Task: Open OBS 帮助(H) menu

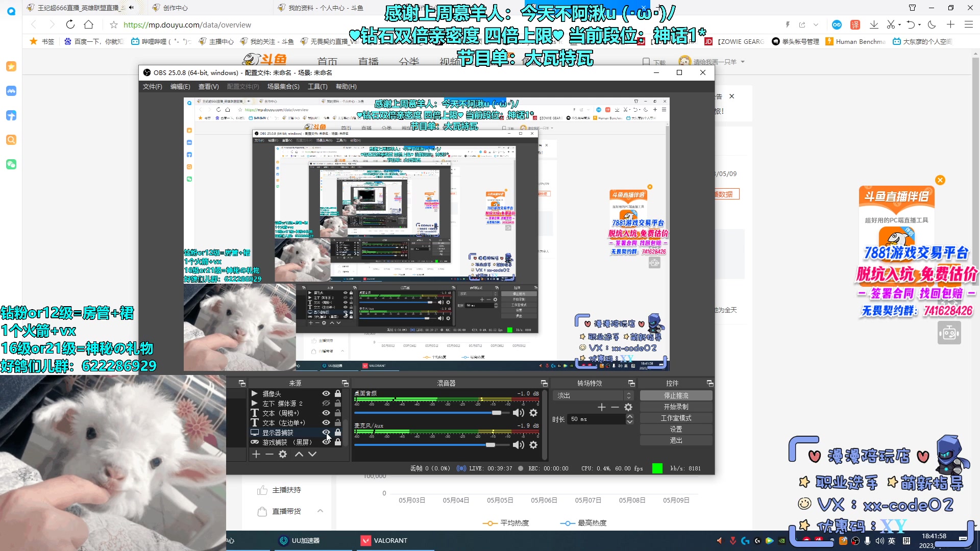Action: [346, 87]
